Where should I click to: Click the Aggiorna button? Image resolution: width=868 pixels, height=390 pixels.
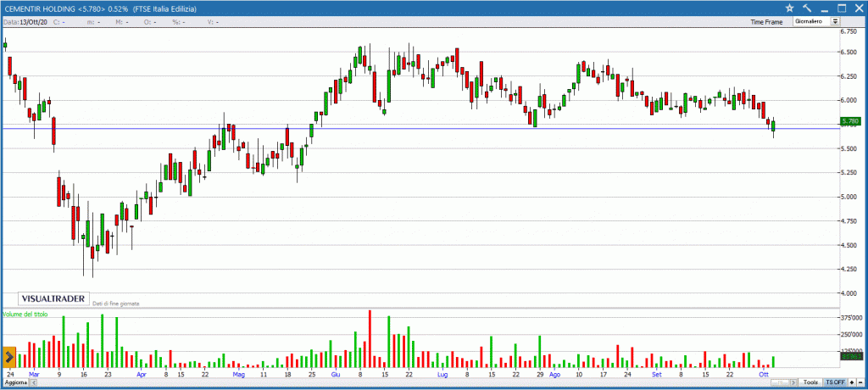[15, 383]
